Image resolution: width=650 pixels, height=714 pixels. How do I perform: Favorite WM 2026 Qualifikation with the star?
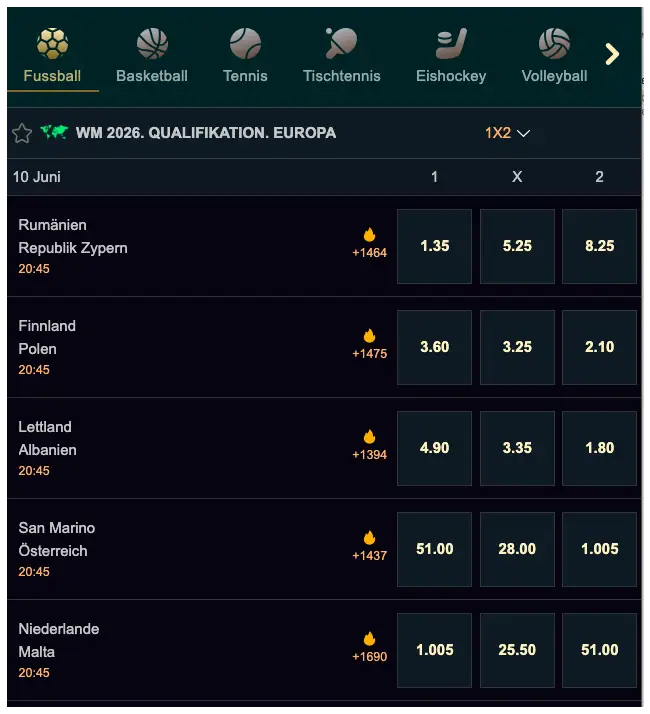tap(22, 133)
